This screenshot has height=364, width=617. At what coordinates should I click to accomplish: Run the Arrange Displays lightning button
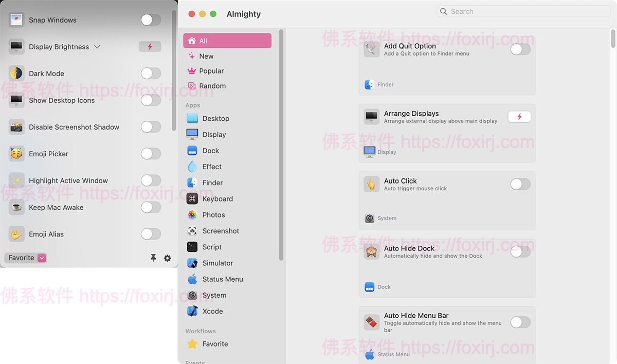point(519,117)
